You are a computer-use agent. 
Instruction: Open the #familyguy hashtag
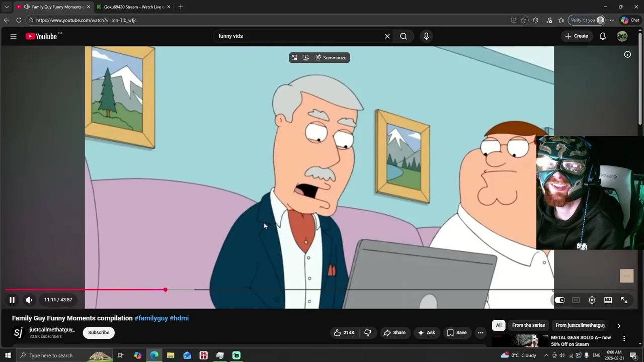(151, 318)
